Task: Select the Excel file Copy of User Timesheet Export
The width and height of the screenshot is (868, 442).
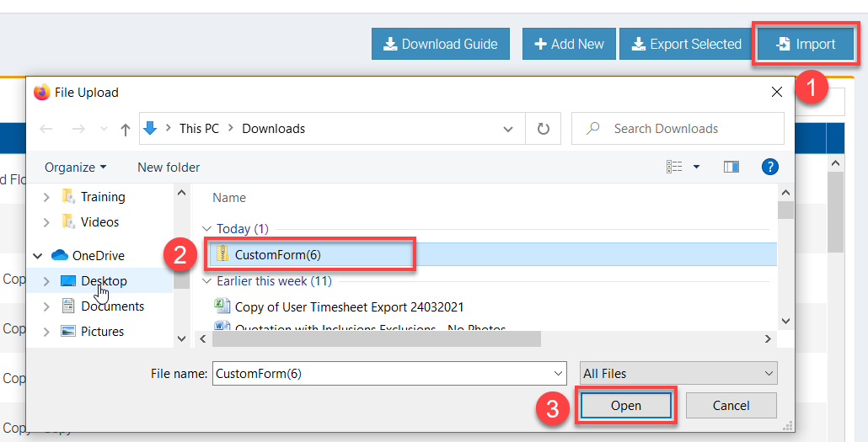Action: [x=349, y=306]
